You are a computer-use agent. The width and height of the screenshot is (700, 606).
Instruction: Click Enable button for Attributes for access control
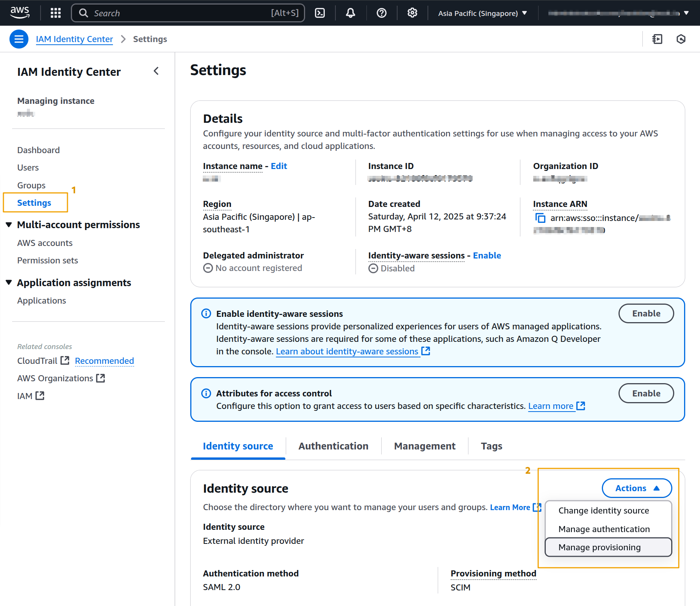coord(646,393)
